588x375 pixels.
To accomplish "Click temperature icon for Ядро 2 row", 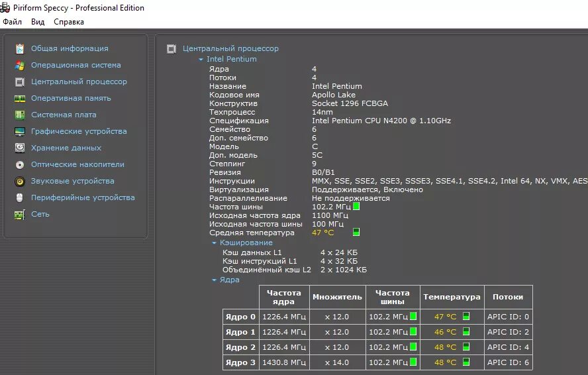I will point(466,347).
